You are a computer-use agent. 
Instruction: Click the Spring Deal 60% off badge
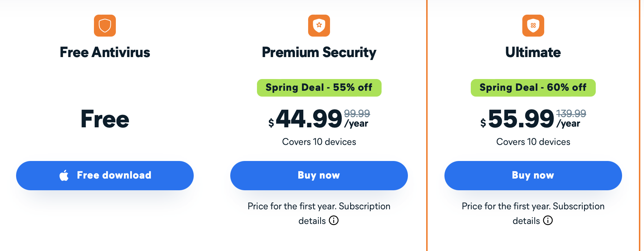coord(533,87)
